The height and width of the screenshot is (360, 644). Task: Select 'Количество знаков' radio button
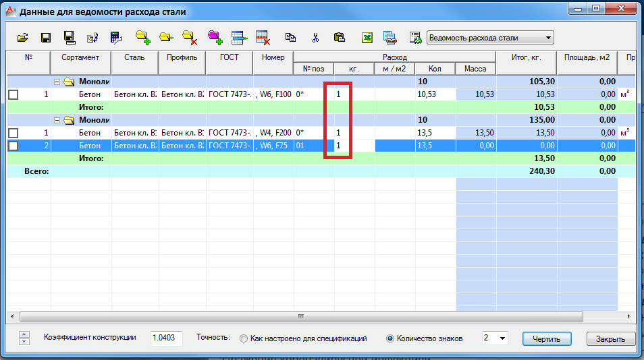390,338
